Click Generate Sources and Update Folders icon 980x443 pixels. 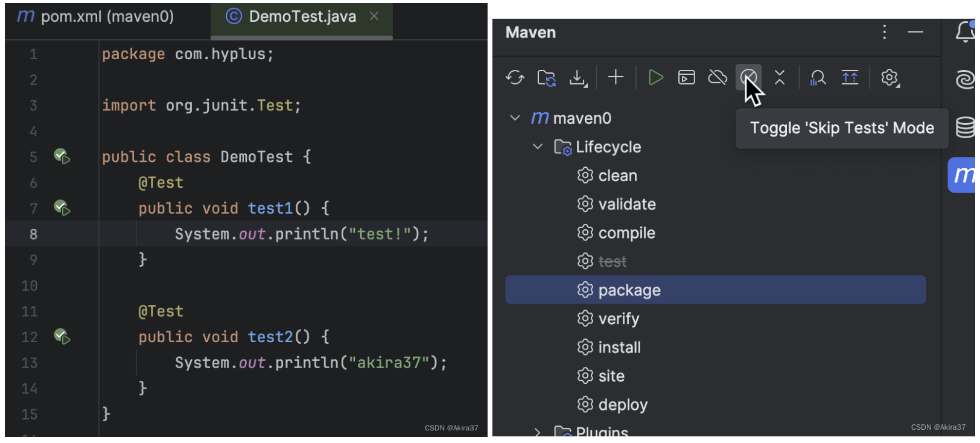point(547,78)
